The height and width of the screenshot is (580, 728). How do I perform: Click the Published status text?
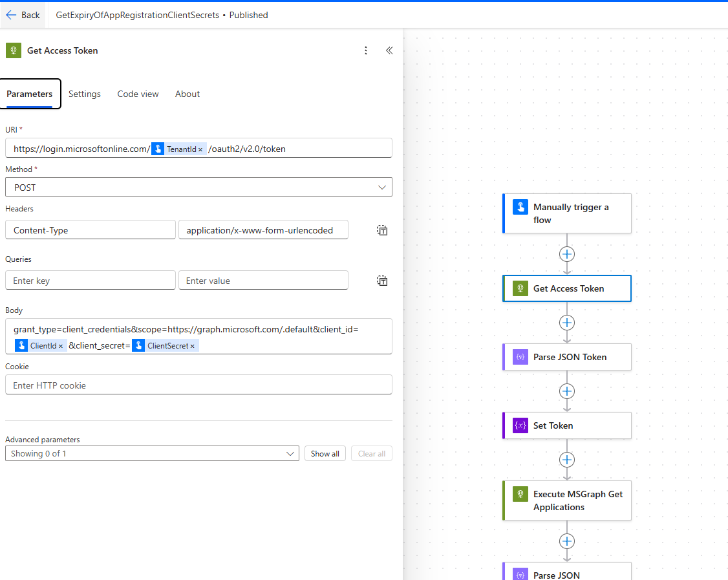[x=249, y=15]
